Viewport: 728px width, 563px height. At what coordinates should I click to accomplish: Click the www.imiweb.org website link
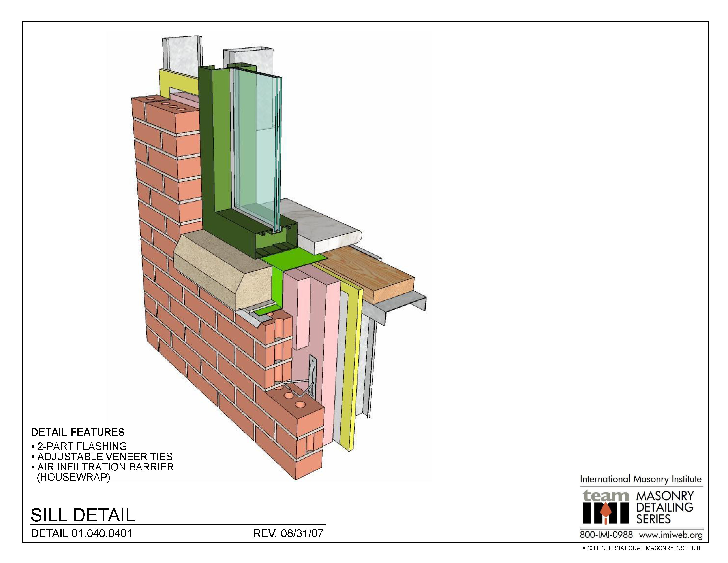click(671, 535)
